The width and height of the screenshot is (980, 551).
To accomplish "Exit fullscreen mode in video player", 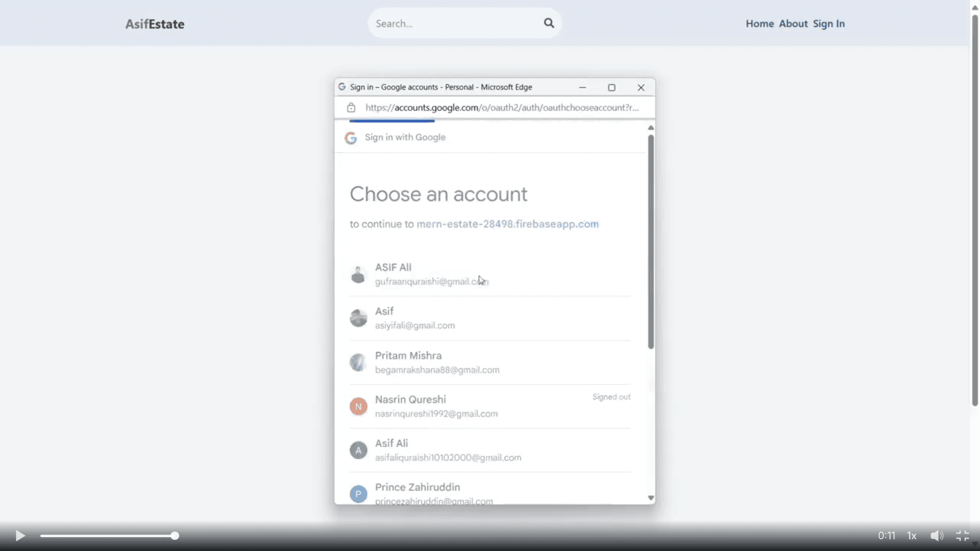I will coord(962,536).
